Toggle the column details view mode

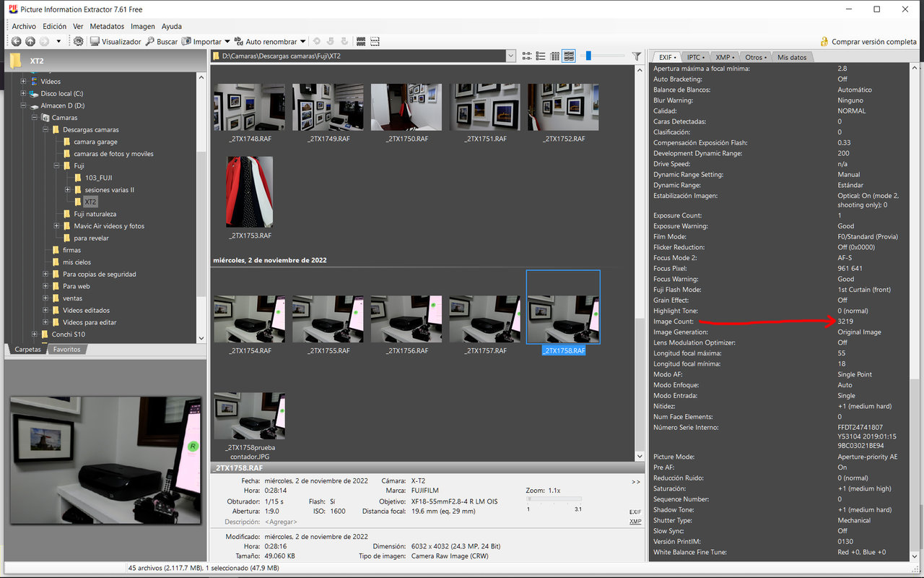[554, 56]
